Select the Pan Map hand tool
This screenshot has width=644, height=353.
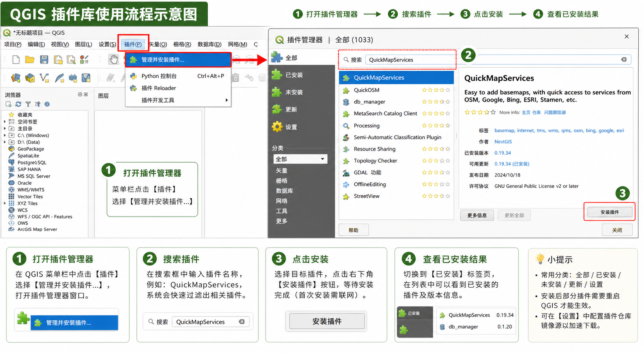(113, 59)
